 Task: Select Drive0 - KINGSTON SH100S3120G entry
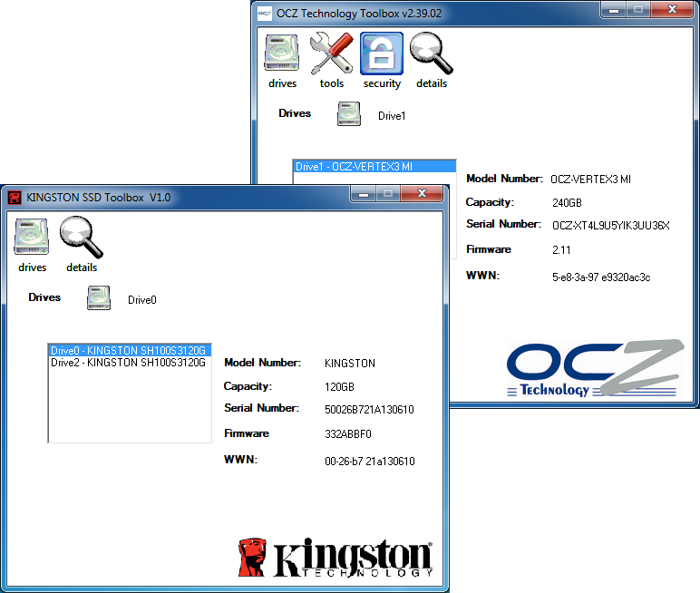(x=130, y=351)
